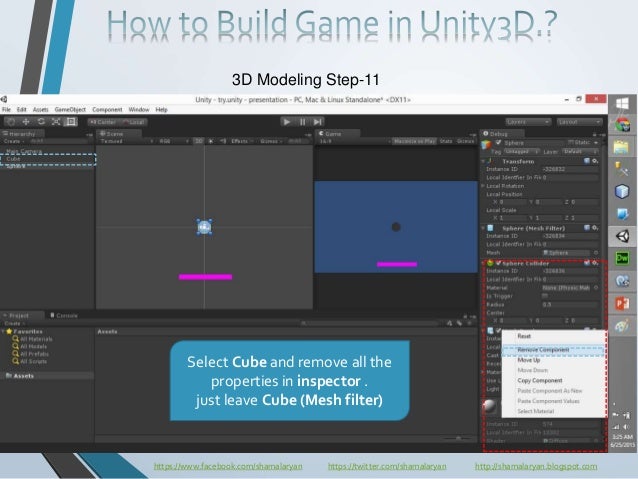Select Sphere in the Hierarchy

coord(15,166)
